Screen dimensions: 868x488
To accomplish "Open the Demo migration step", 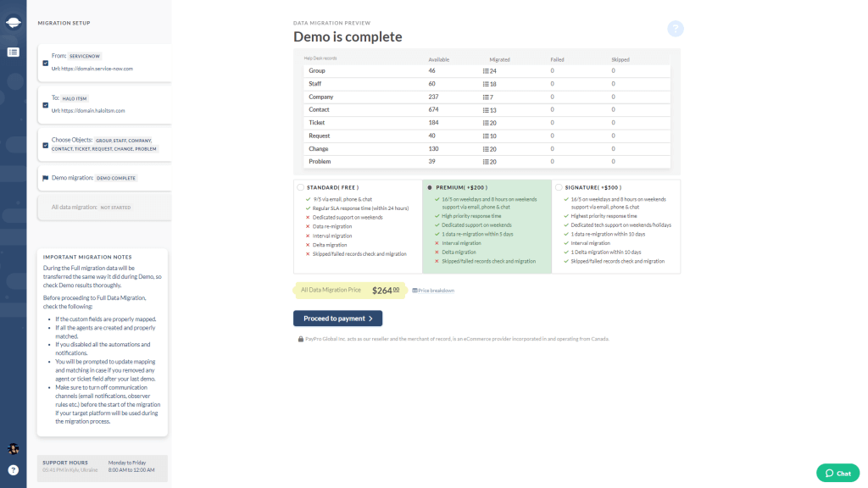I will (x=104, y=178).
